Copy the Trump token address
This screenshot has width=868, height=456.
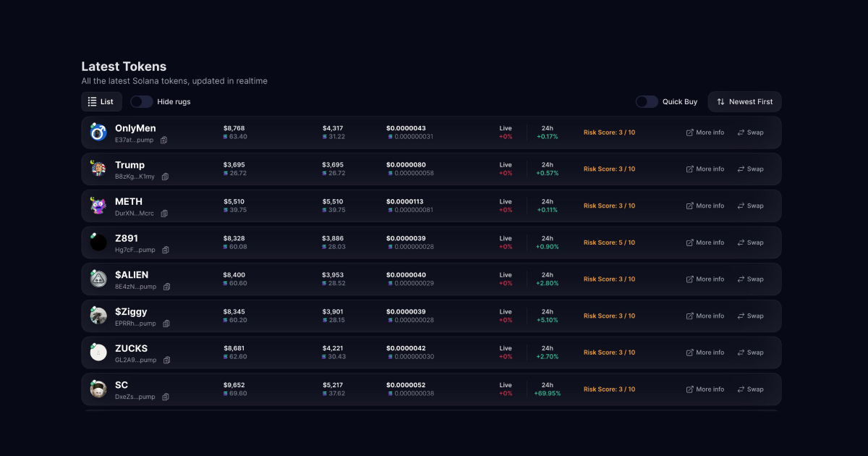click(x=165, y=177)
